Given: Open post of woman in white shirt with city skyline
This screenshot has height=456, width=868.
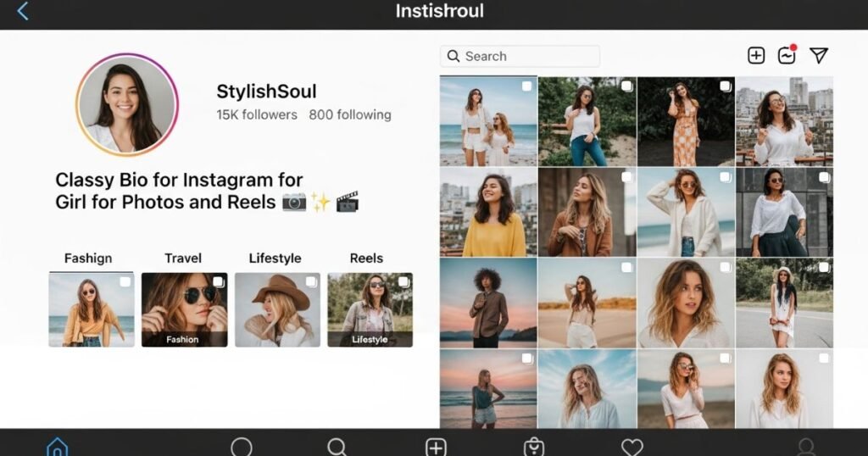Looking at the screenshot, I should 784,121.
